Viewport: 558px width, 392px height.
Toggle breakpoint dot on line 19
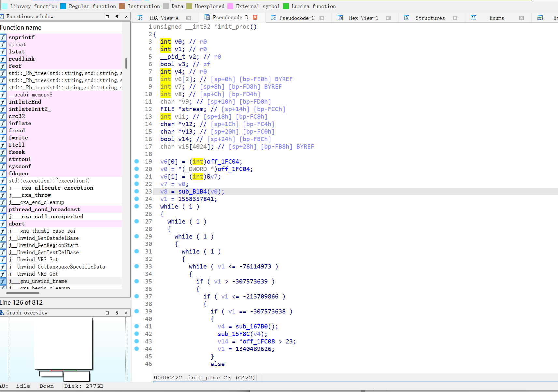pyautogui.click(x=137, y=161)
